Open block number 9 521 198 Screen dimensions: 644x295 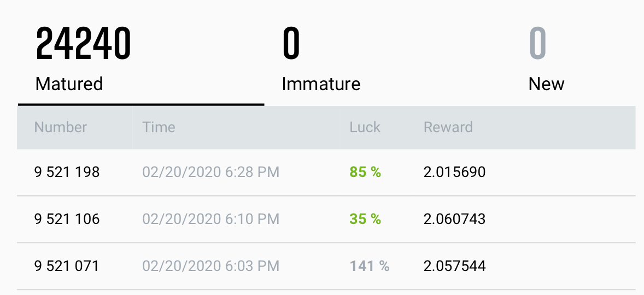pos(67,173)
